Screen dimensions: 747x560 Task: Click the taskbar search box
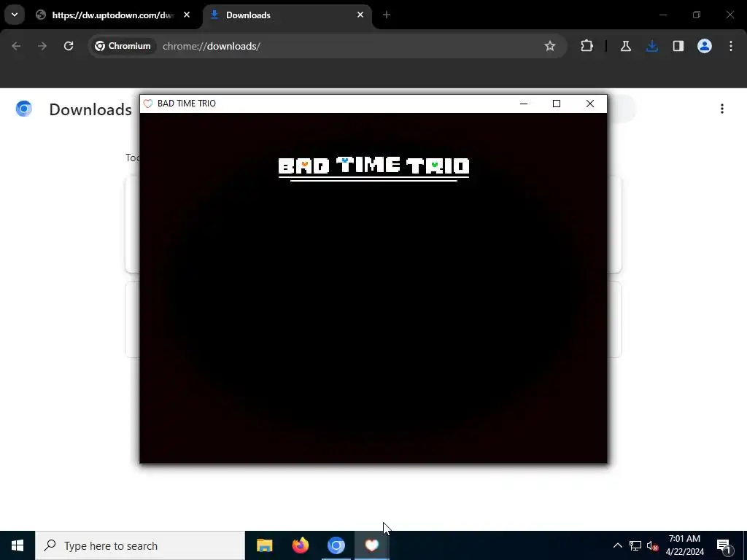click(x=140, y=545)
